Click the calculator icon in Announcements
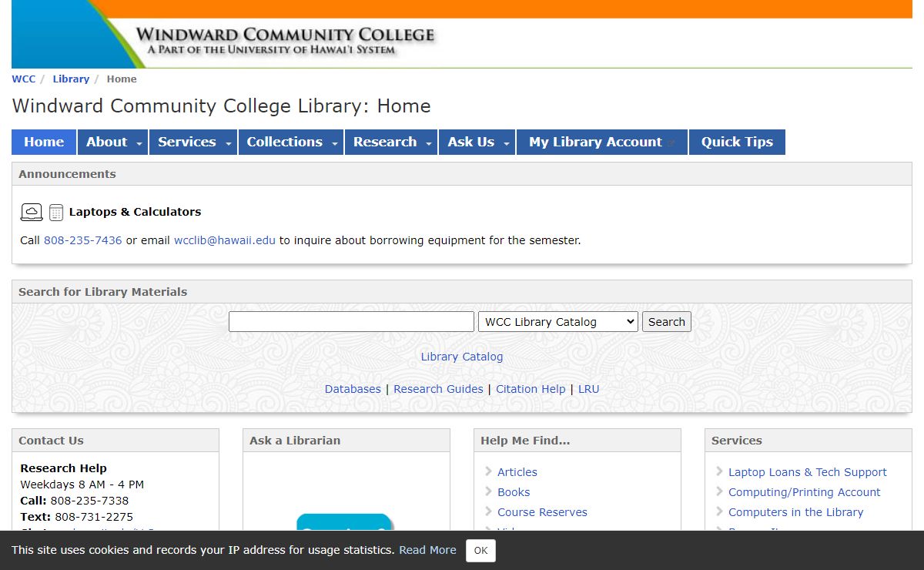Screen dimensions: 924x570 tap(56, 213)
